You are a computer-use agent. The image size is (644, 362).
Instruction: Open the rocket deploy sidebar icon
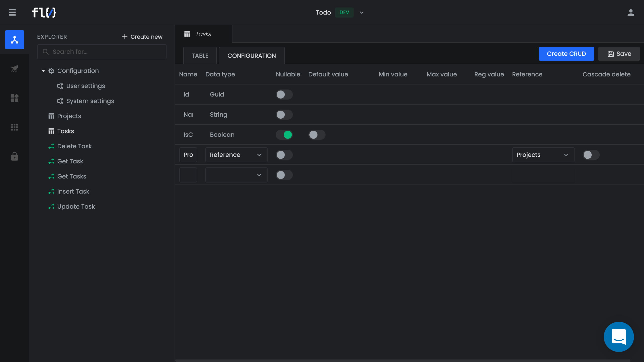[15, 69]
